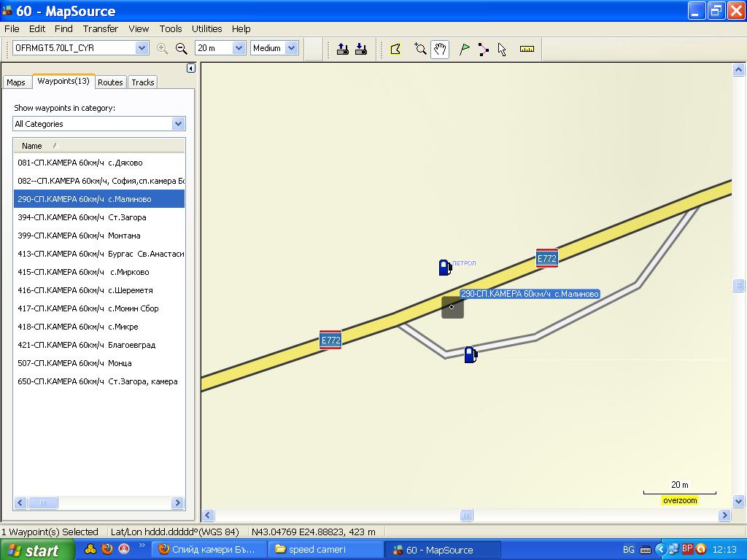The width and height of the screenshot is (747, 560).
Task: Activate the Zoom tool magnifier
Action: (x=420, y=49)
